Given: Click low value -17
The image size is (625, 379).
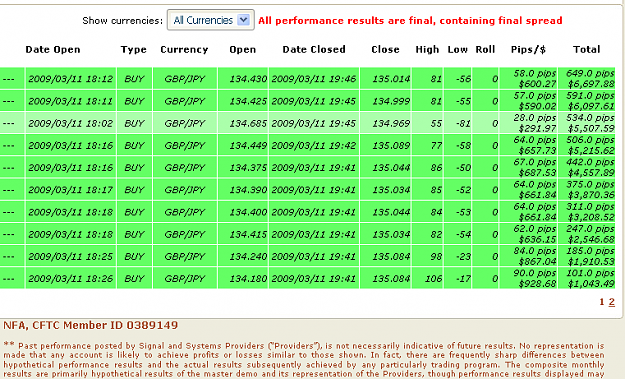Looking at the screenshot, I should point(463,279).
